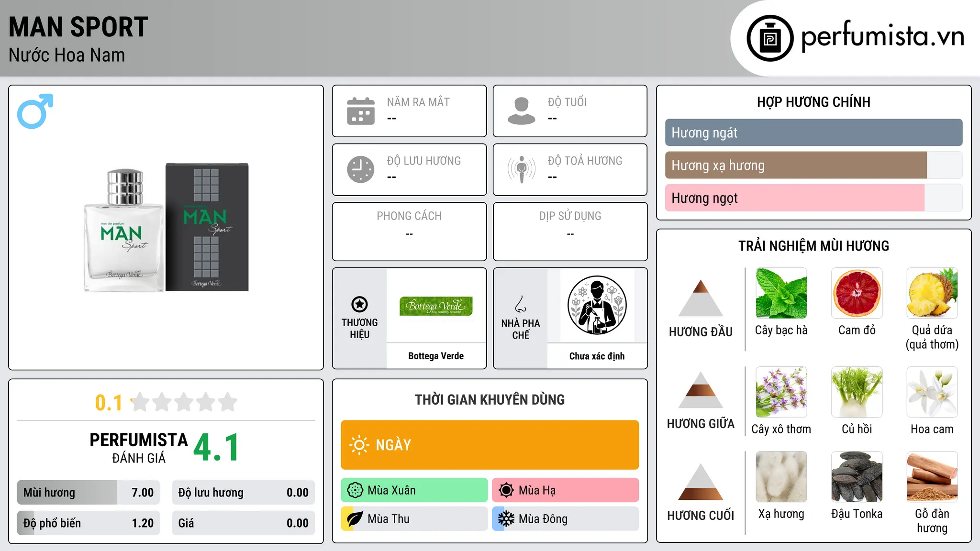Click the Phong cách info card
The width and height of the screenshot is (980, 551).
410,231
